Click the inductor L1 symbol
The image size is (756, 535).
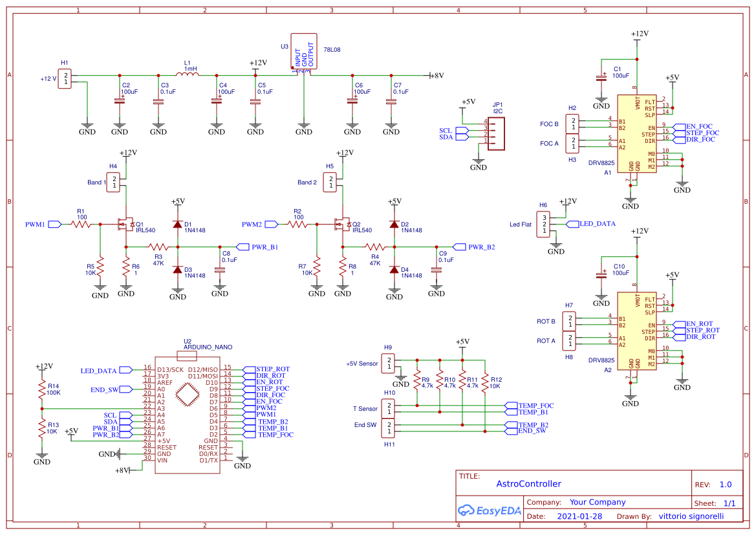(189, 73)
